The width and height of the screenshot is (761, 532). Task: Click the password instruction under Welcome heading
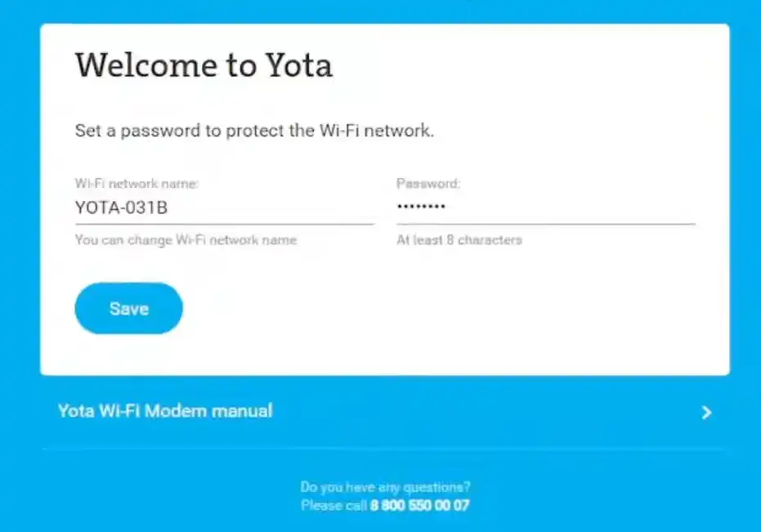point(254,130)
